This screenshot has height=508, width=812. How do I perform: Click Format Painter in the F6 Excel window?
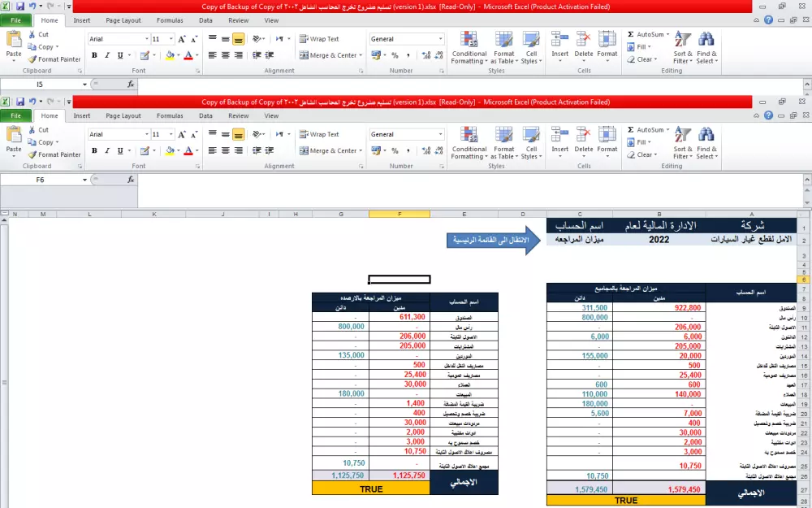tap(54, 154)
